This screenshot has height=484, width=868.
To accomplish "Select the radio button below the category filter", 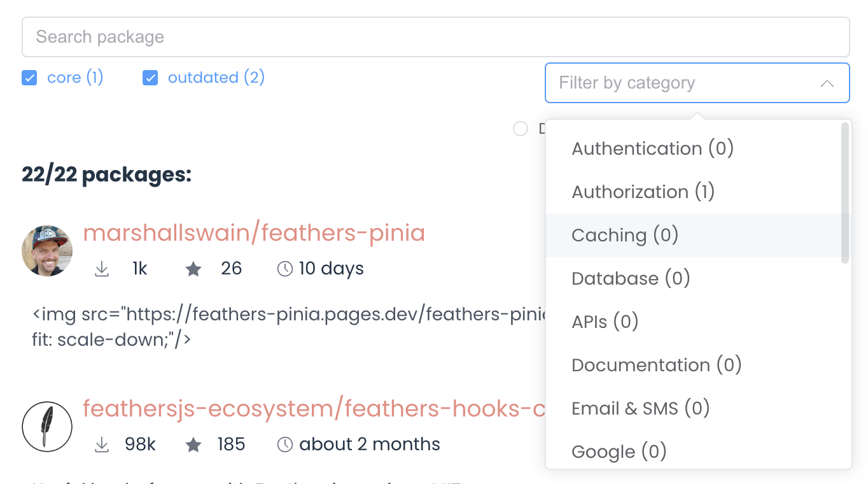I will pyautogui.click(x=521, y=129).
